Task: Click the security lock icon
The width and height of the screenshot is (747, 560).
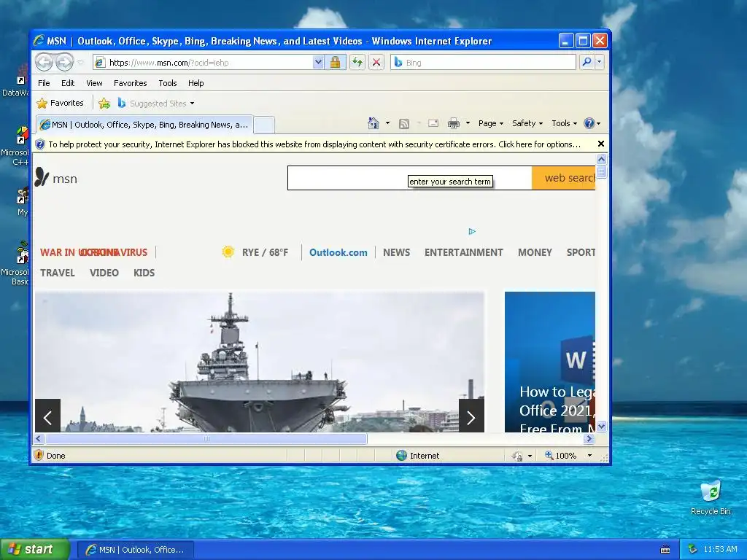Action: coord(336,63)
